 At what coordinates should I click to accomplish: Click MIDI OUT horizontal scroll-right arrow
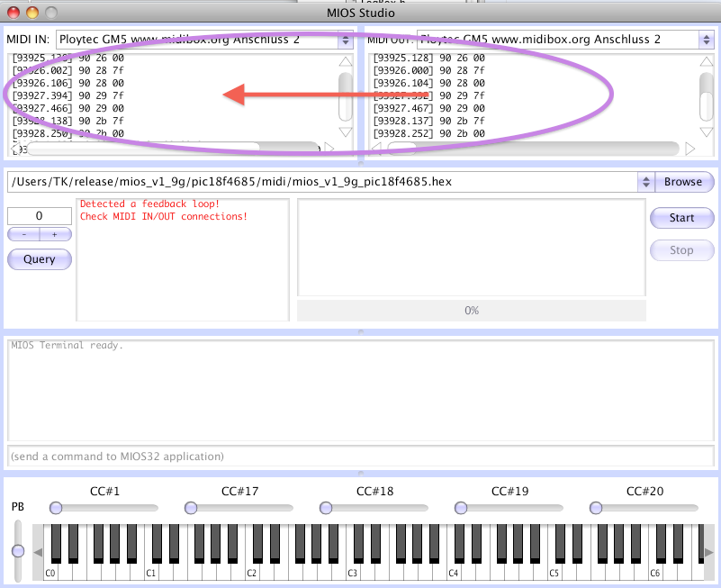tap(690, 149)
